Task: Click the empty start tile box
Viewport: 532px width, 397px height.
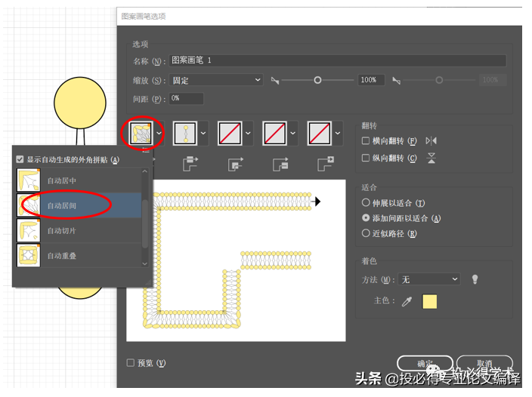Action: click(275, 134)
